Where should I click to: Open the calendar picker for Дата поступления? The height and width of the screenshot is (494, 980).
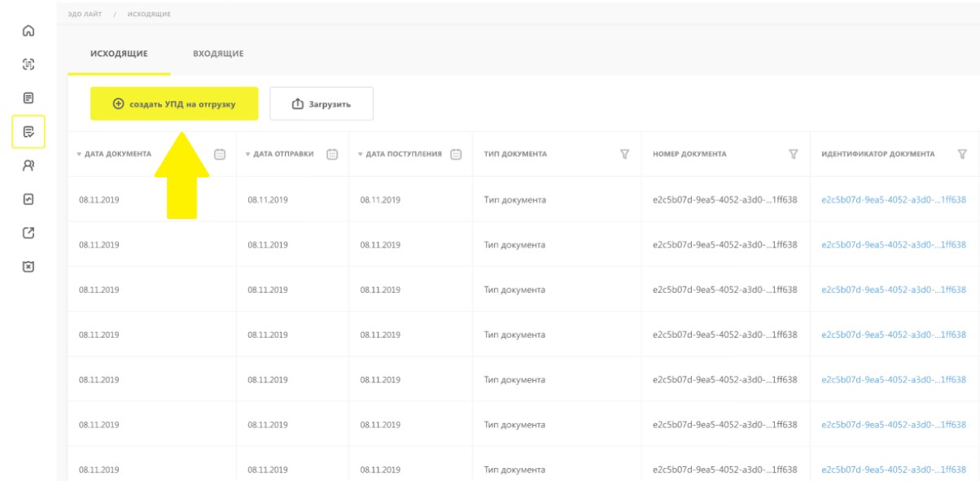456,154
